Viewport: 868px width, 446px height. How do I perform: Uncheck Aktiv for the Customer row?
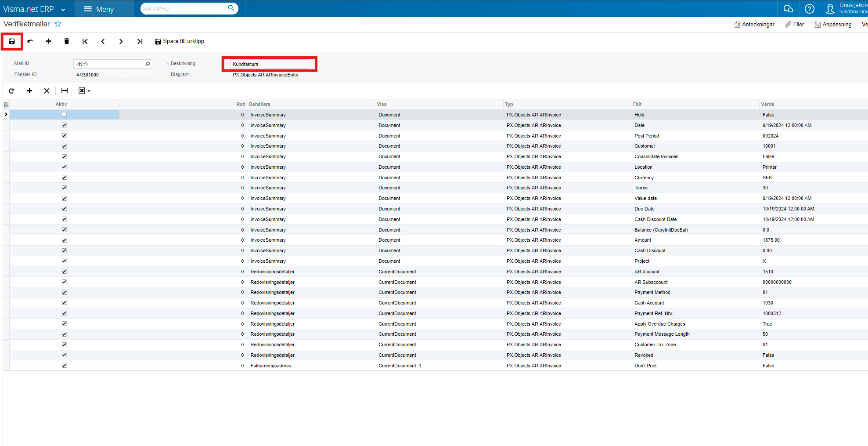click(x=64, y=146)
